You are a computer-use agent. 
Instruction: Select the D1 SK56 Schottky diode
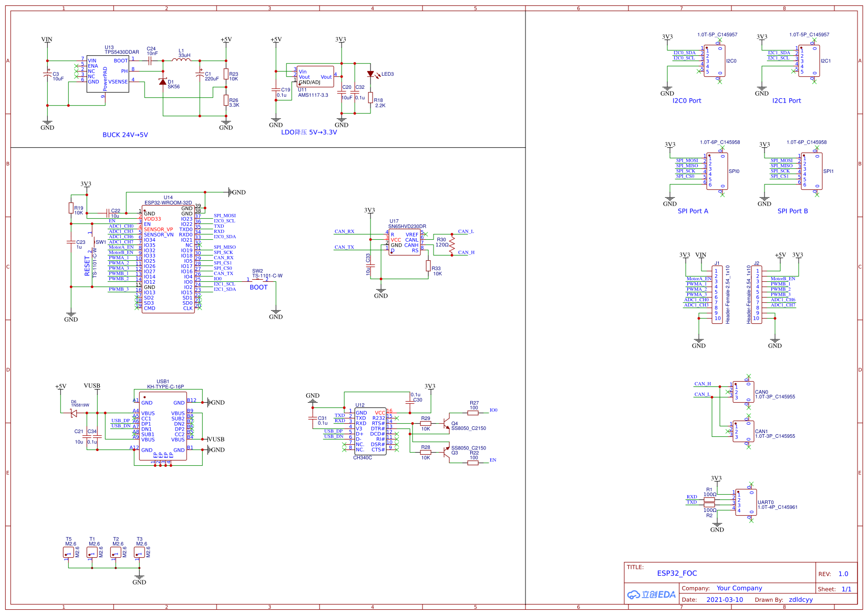coord(163,81)
